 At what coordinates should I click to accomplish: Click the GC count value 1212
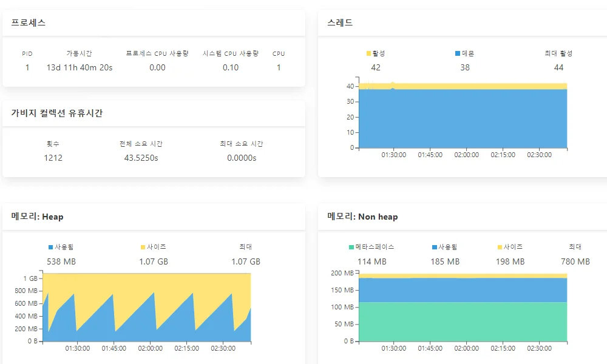click(x=53, y=158)
